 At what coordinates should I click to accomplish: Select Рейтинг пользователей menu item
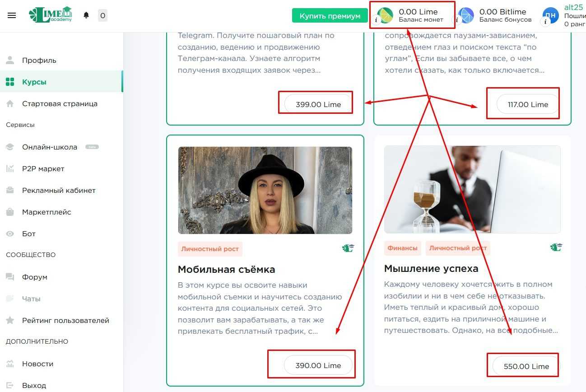point(65,320)
